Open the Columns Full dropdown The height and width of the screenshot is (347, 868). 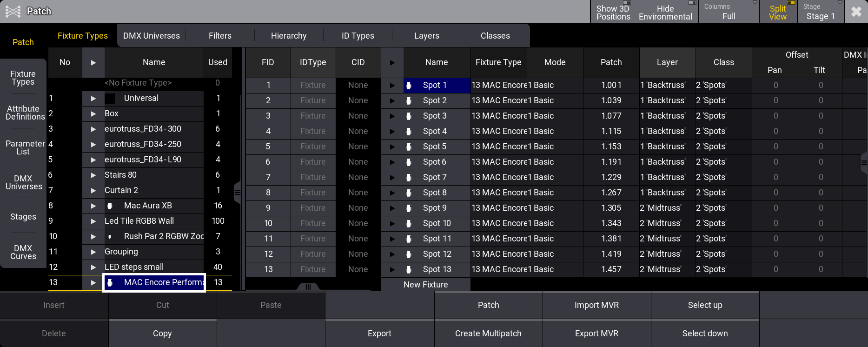[x=729, y=12]
